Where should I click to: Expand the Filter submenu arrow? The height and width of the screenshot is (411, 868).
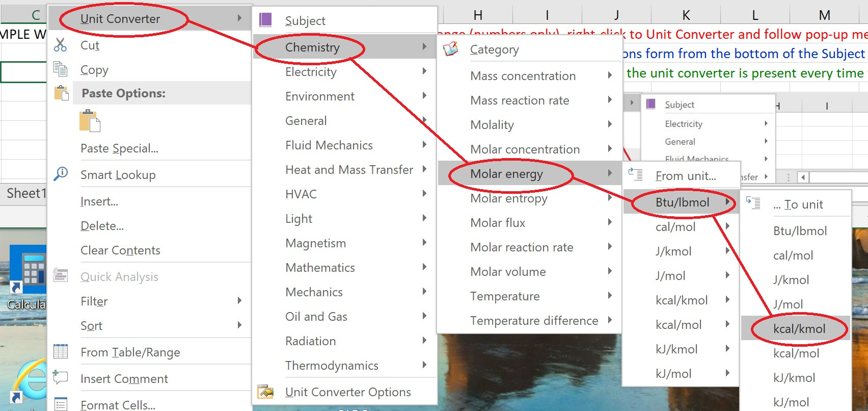[239, 301]
